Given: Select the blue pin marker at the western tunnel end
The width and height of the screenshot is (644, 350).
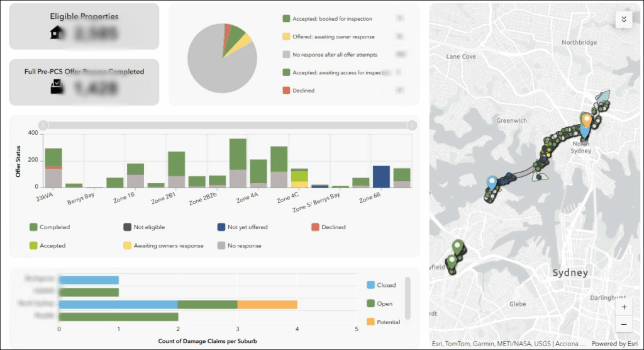Looking at the screenshot, I should [x=492, y=183].
